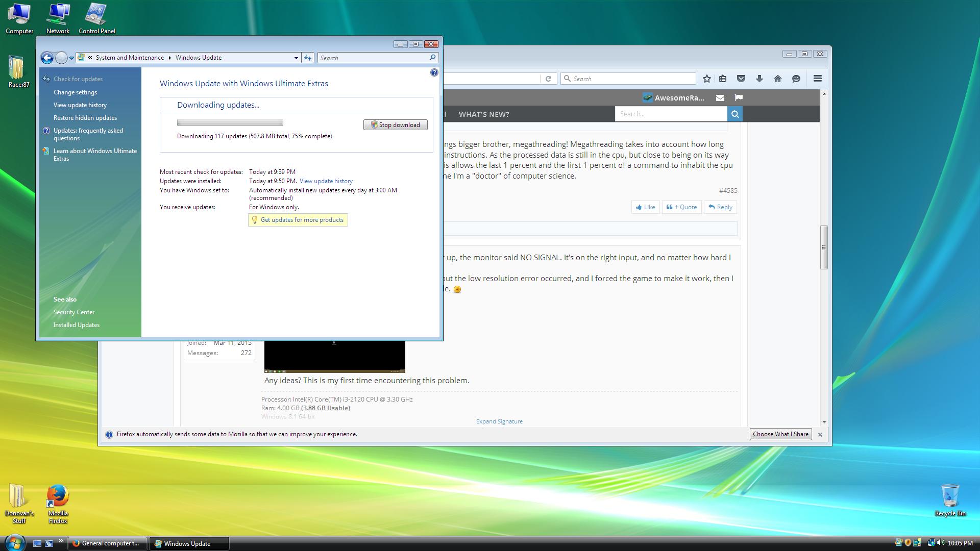Click the Windows Update search field
Screen dimensions: 980x551
click(x=373, y=58)
